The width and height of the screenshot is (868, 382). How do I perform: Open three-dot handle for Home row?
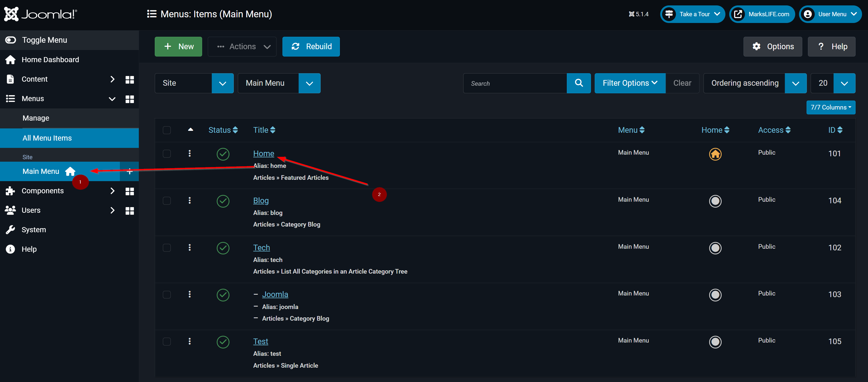(190, 154)
